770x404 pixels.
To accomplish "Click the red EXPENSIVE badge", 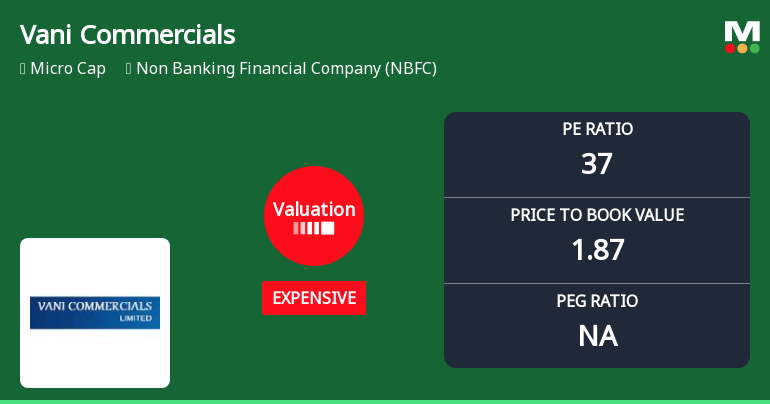I will pyautogui.click(x=314, y=298).
